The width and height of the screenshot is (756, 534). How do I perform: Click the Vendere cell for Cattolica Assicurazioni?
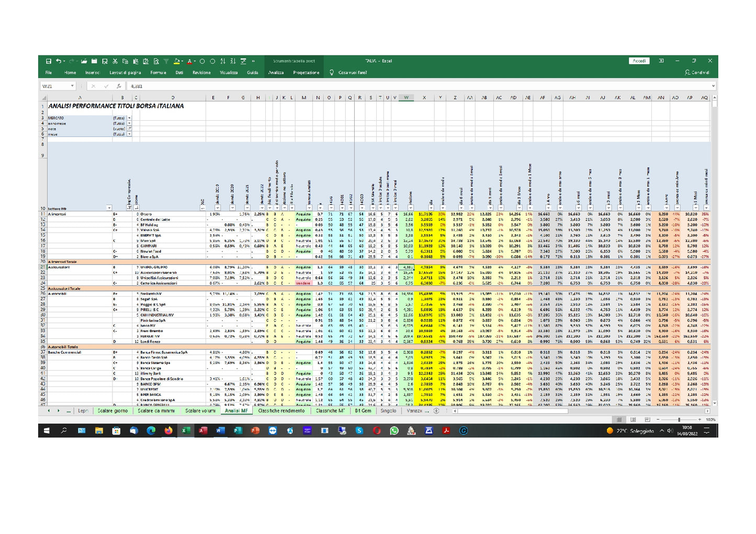pos(303,283)
